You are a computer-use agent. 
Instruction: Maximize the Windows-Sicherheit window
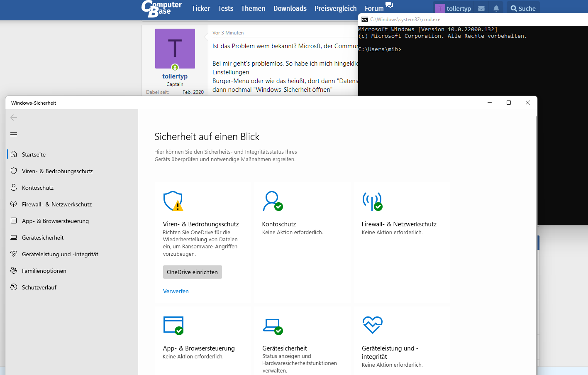pos(509,103)
